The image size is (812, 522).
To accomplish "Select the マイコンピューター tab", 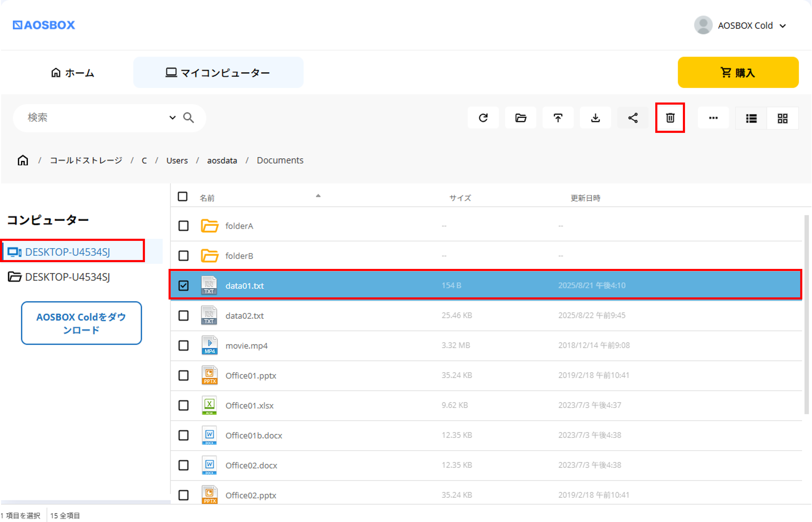I will coord(218,73).
